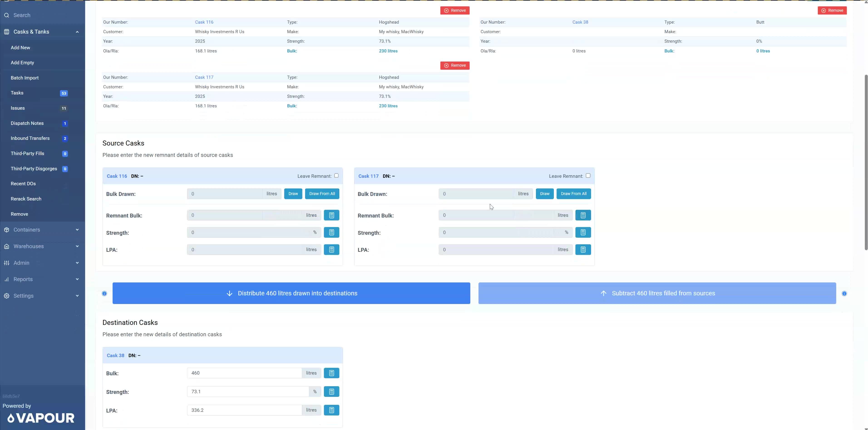
Task: Open the Rerack Search menu item
Action: (26, 199)
